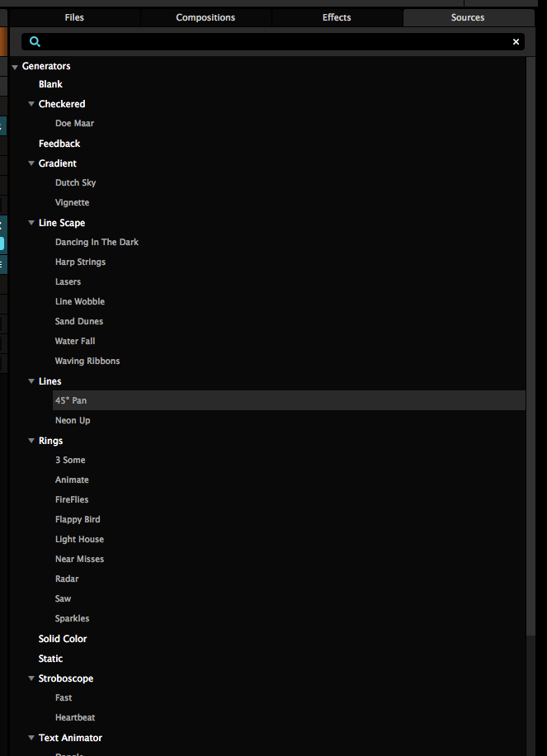The width and height of the screenshot is (547, 756).
Task: Select the Static generator
Action: point(50,658)
